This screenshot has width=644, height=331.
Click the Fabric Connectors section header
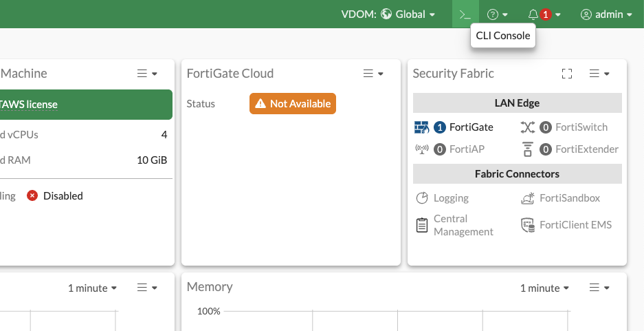click(517, 174)
